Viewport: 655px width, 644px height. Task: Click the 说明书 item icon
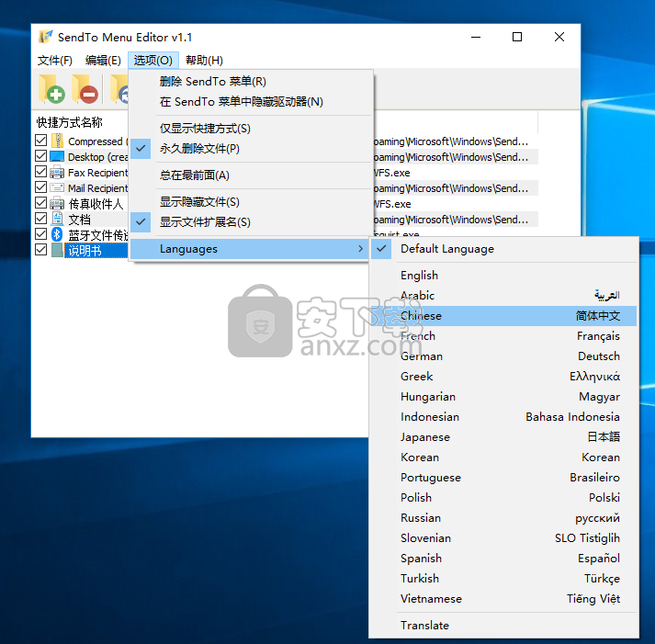57,250
